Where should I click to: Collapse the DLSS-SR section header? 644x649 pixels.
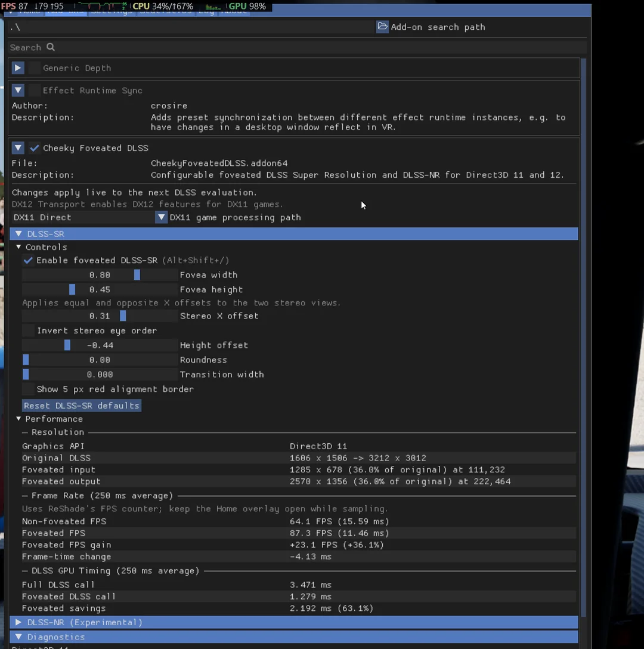(x=294, y=234)
